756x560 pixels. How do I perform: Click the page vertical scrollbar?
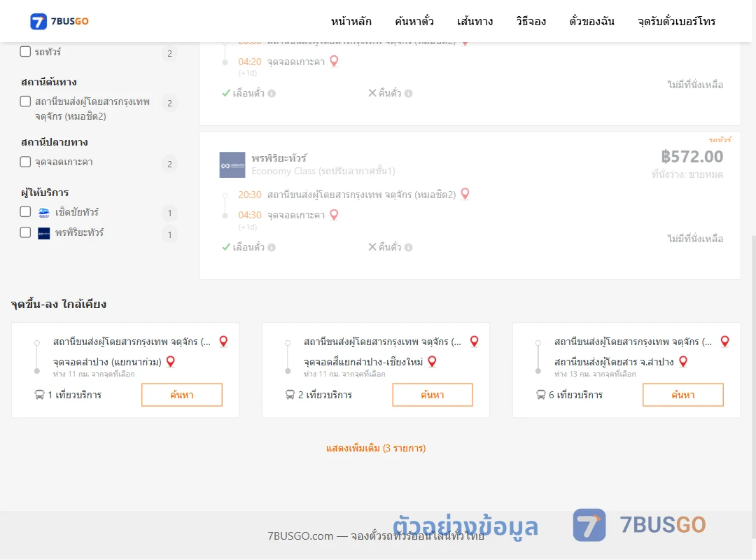(x=753, y=386)
